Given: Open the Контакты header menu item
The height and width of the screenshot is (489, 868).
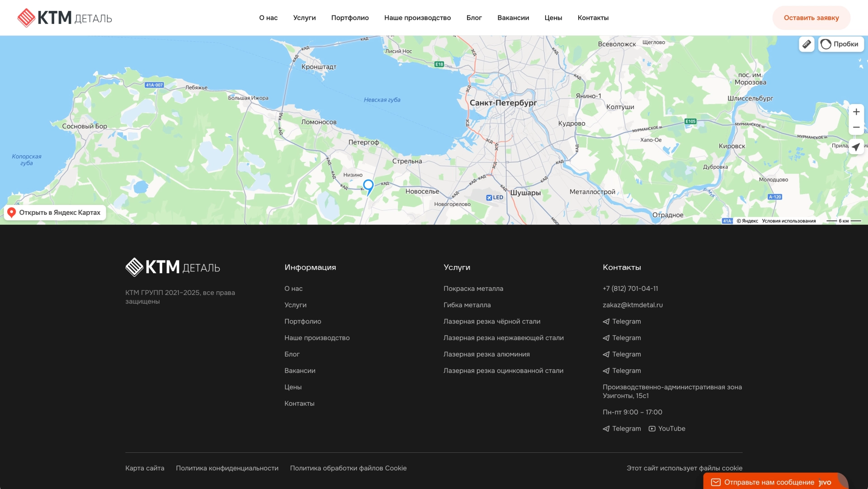Looking at the screenshot, I should click(x=593, y=18).
